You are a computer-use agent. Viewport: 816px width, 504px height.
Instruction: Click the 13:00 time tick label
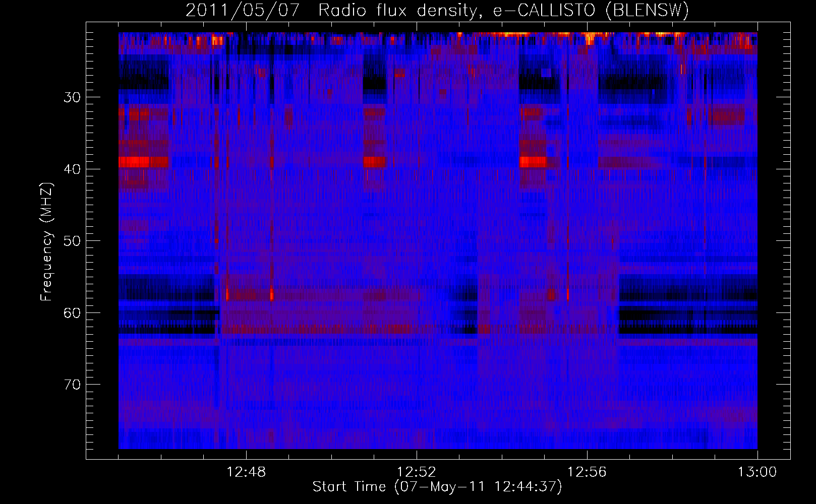point(757,472)
